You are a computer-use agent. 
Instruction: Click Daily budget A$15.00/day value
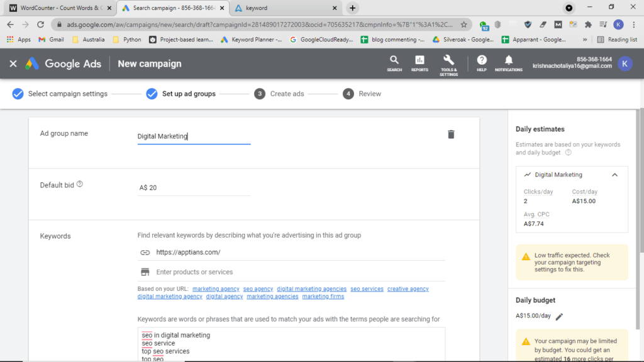coord(533,315)
